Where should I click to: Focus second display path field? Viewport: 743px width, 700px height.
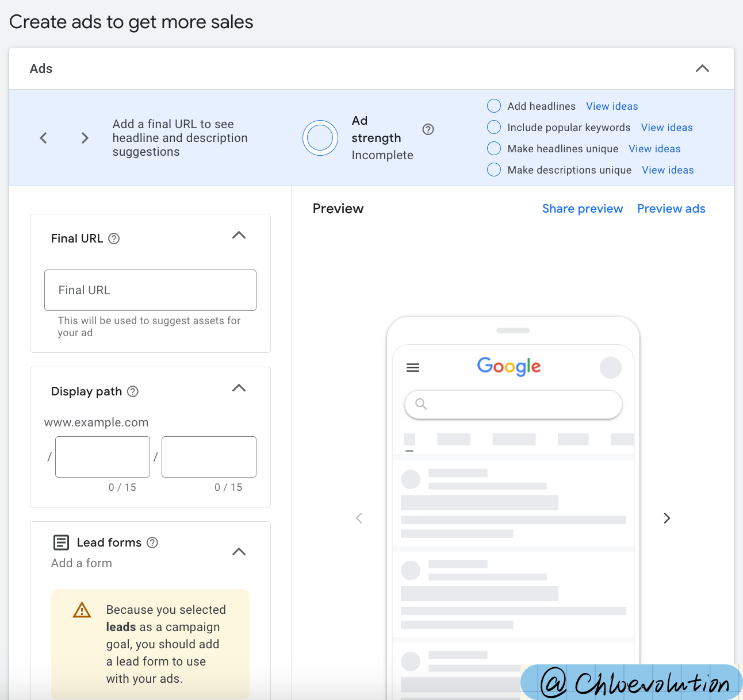tap(209, 457)
